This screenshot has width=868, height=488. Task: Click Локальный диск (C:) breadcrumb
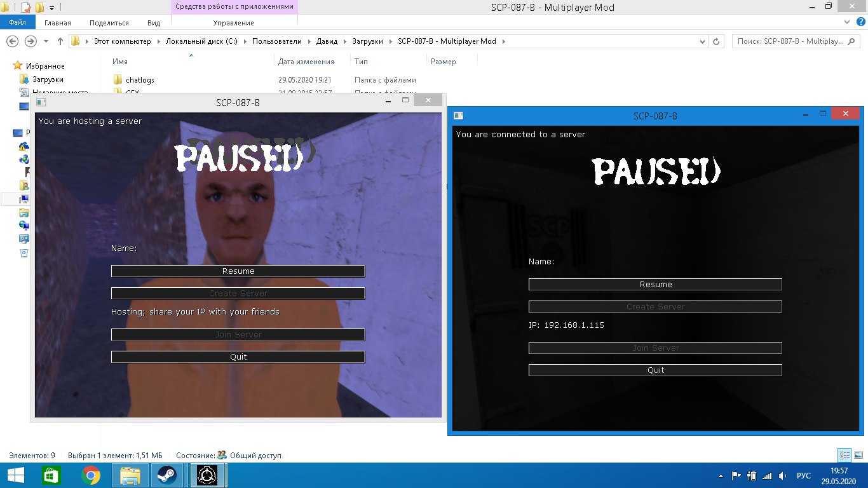(201, 41)
